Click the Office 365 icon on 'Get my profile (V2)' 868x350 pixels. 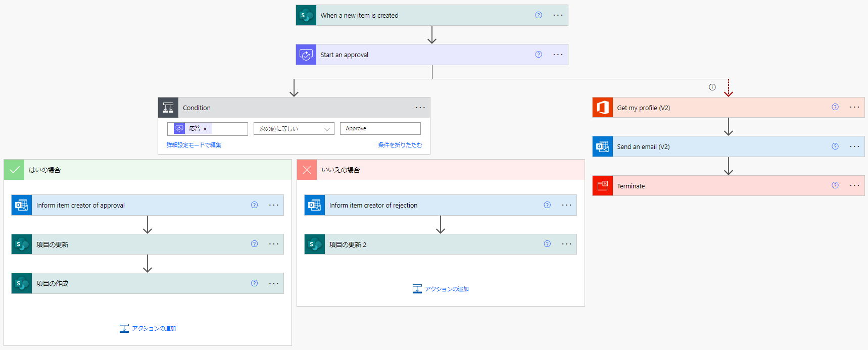603,108
